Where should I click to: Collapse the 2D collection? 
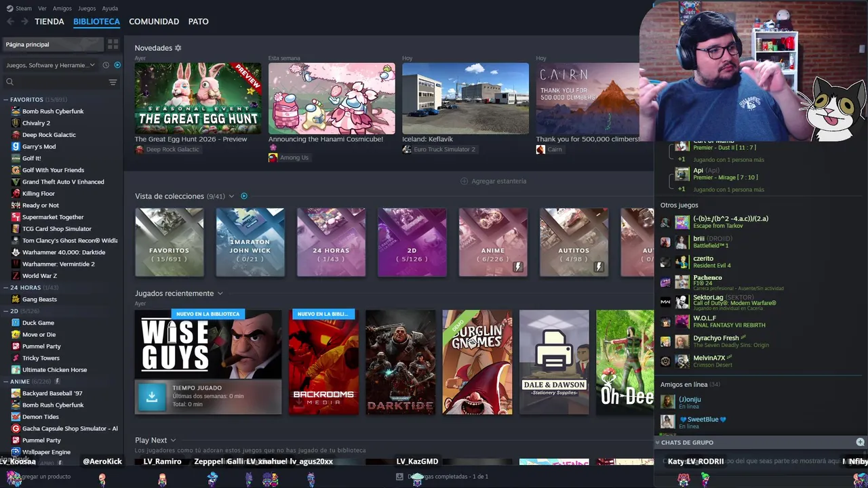tap(5, 311)
